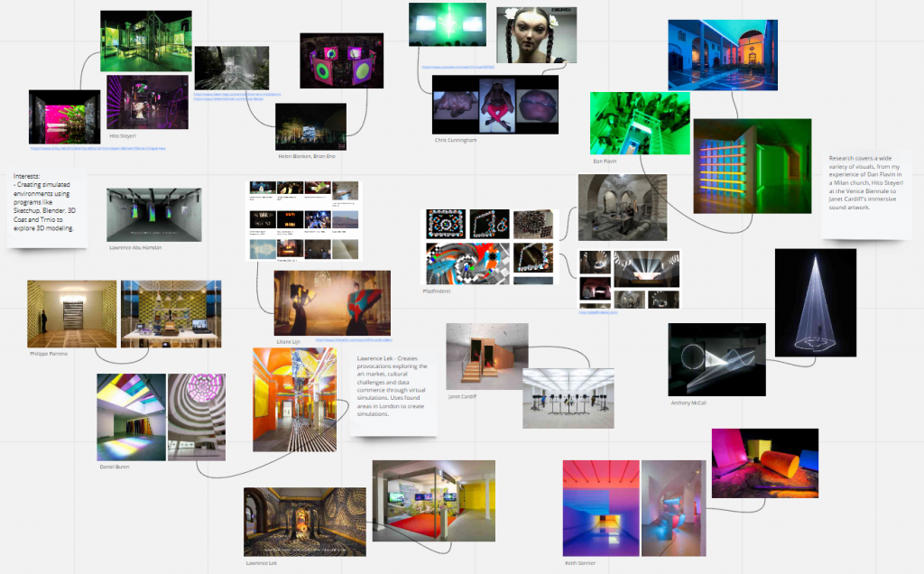Select the orange striped corridor image

tap(295, 400)
